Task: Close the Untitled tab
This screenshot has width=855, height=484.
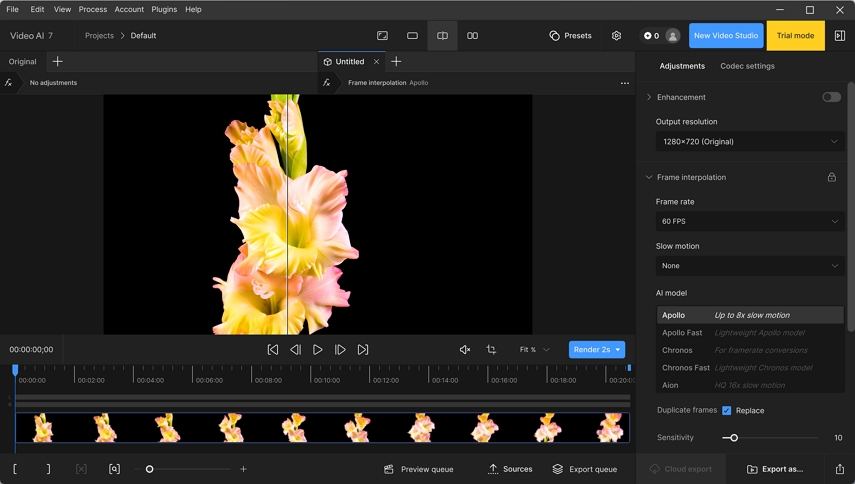Action: pos(376,62)
